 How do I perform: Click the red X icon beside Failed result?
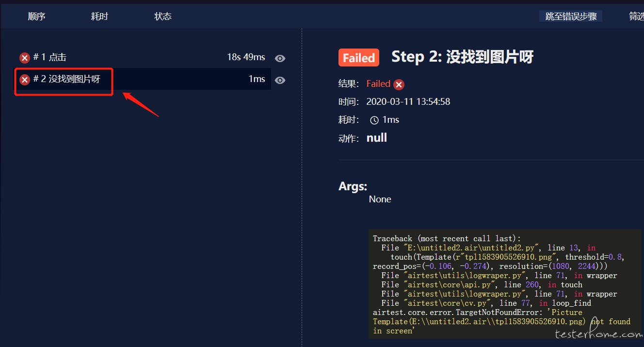(x=399, y=85)
